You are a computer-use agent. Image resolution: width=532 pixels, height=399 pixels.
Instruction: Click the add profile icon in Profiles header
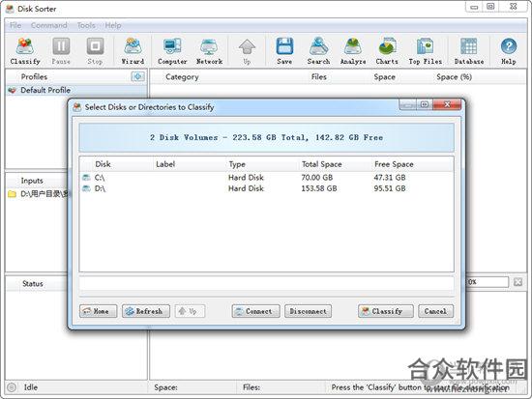tap(137, 76)
